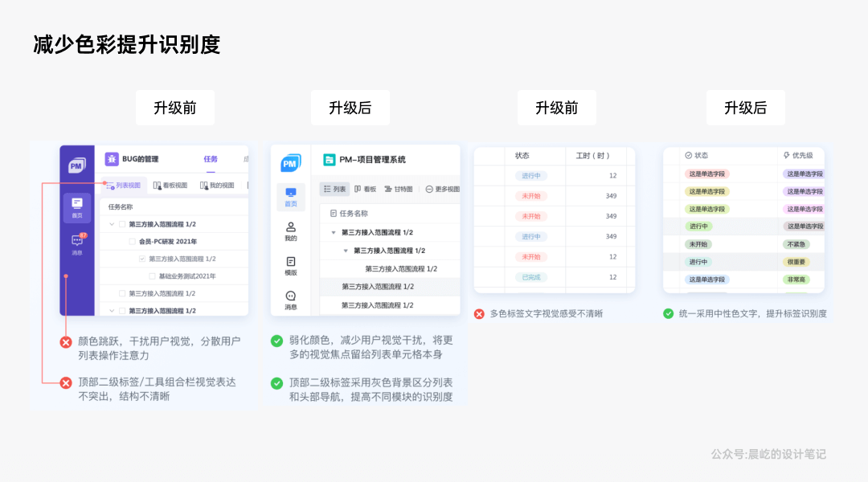The width and height of the screenshot is (868, 482).
Task: Click the 优先级 column header
Action: (798, 156)
